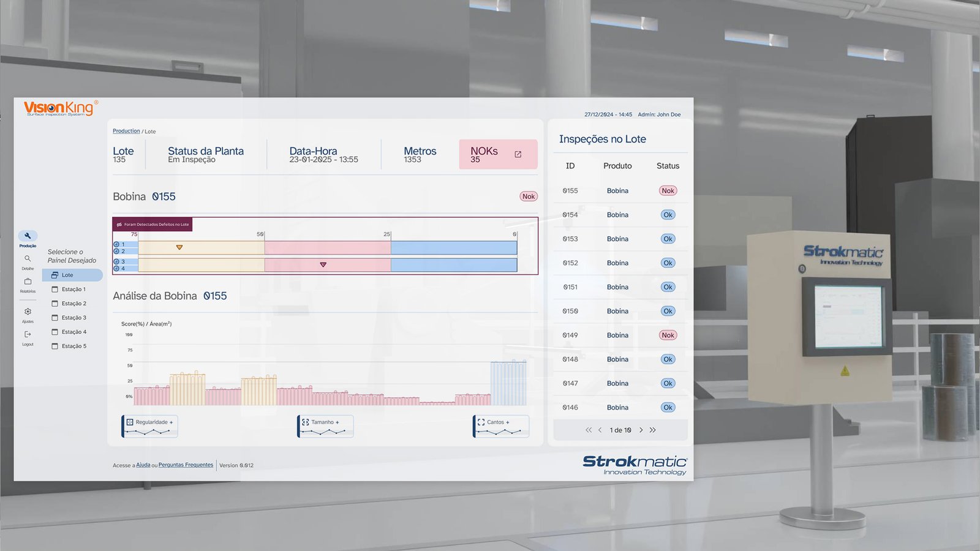980x551 pixels.
Task: Expand the Regularidade chart card
Action: tap(151, 425)
